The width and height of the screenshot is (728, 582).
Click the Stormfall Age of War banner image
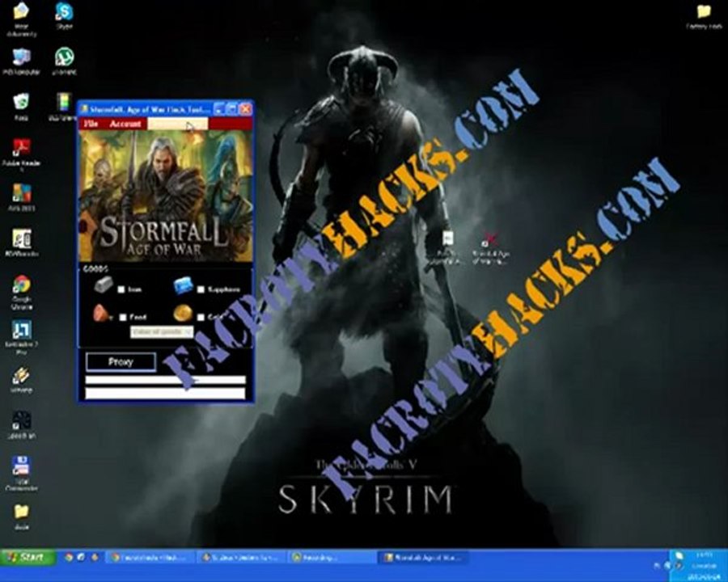[x=166, y=196]
